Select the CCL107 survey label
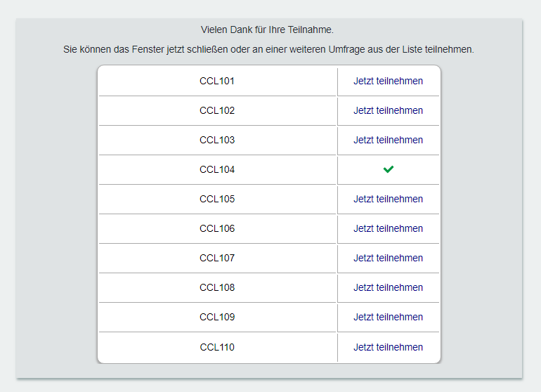The image size is (541, 392). (x=217, y=258)
